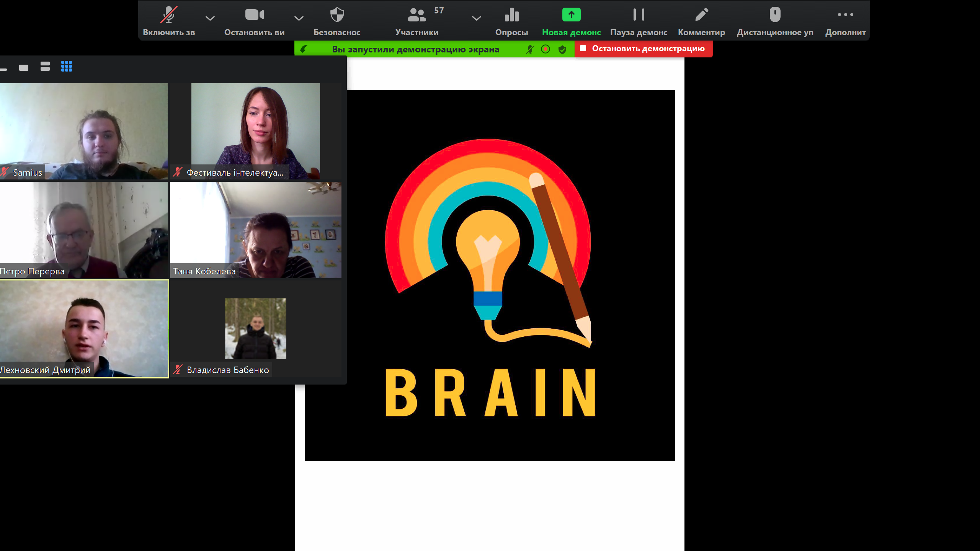Click the Владислав Бабенко name label
980x551 pixels.
point(228,370)
